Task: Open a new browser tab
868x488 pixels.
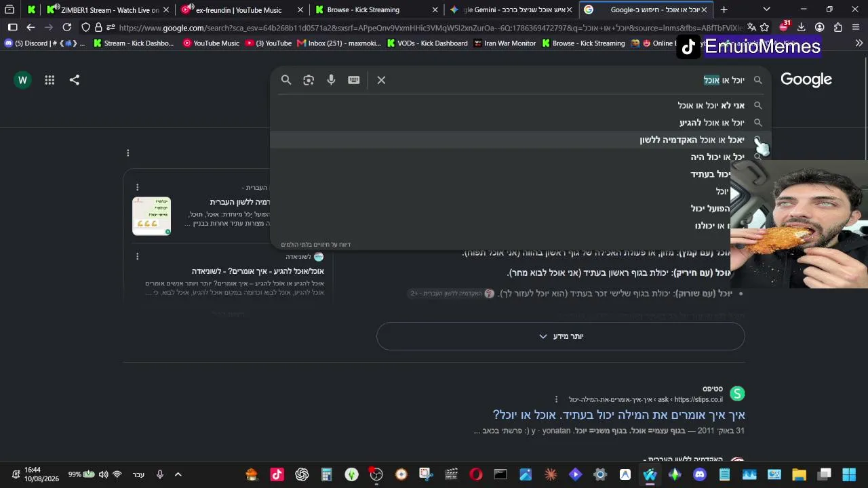Action: (724, 9)
